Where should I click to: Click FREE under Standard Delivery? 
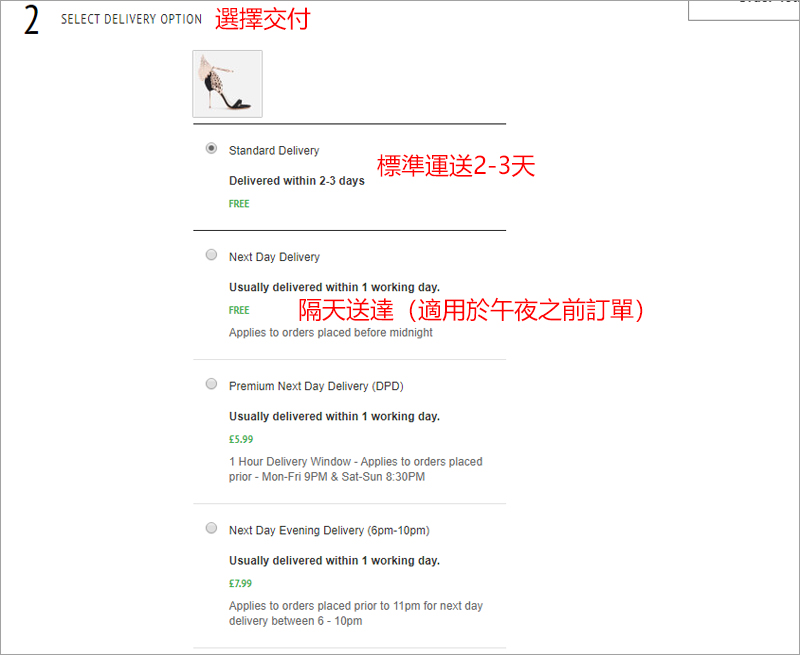click(239, 204)
